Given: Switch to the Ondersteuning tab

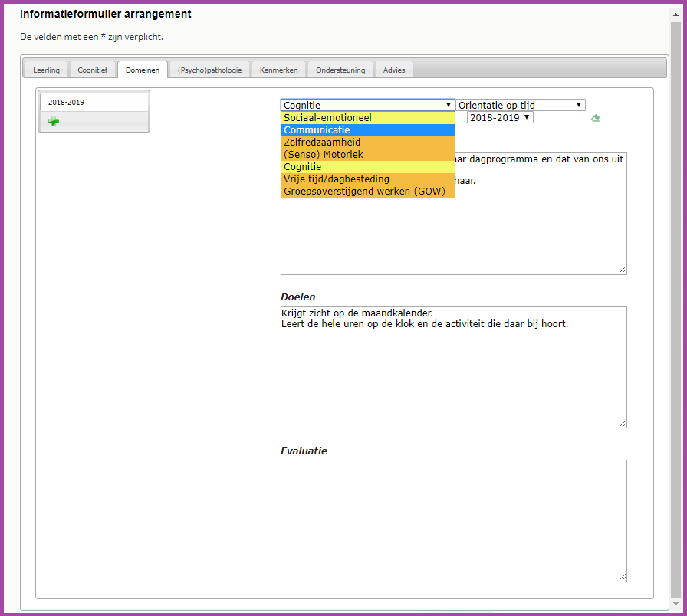Looking at the screenshot, I should [x=340, y=70].
